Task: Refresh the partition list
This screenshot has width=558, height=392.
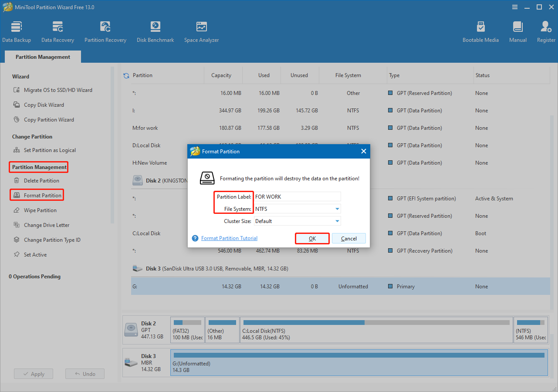Action: (126, 75)
